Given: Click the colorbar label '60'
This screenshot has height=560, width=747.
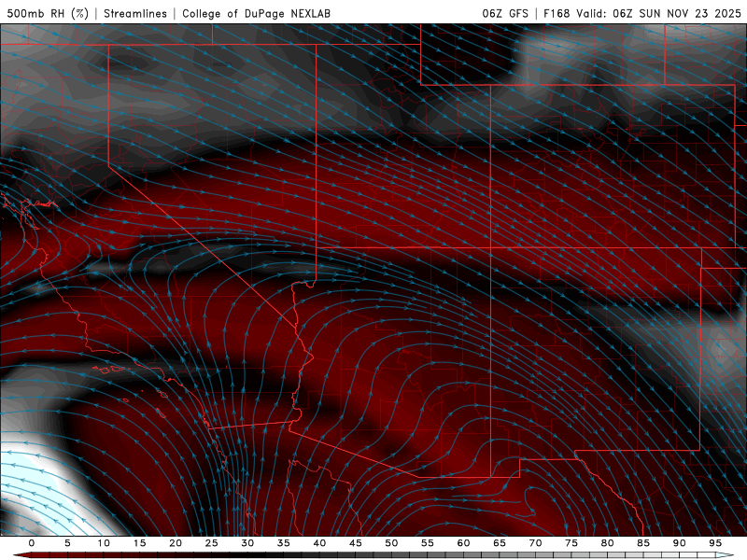Looking at the screenshot, I should pos(463,543).
